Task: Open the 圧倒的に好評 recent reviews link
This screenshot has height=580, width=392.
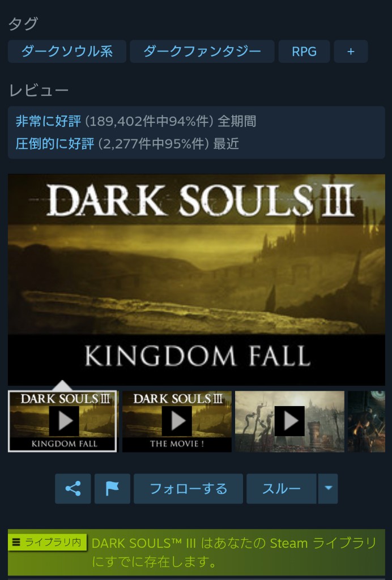Action: point(55,143)
